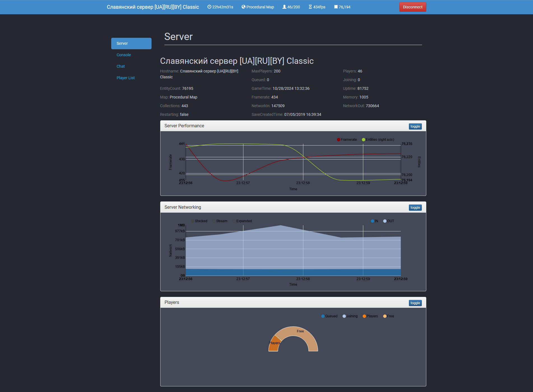
Task: Collapse the Players panel with toggle
Action: (415, 303)
